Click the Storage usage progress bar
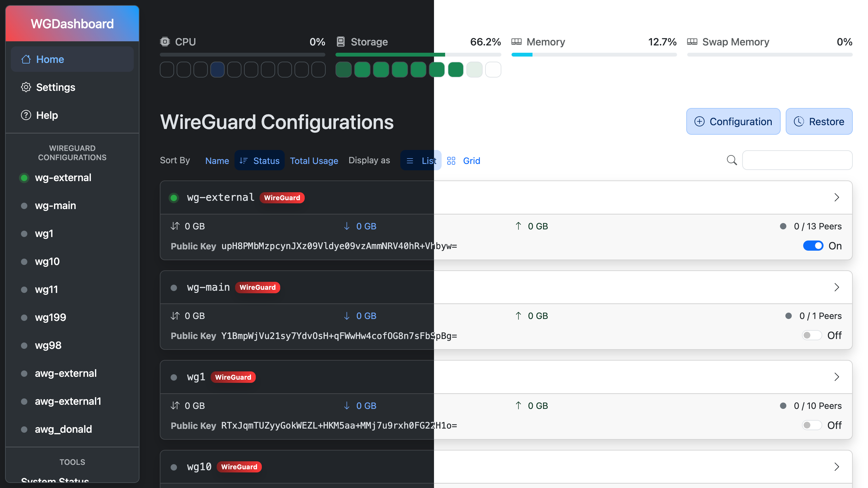The height and width of the screenshot is (488, 868). click(x=418, y=55)
